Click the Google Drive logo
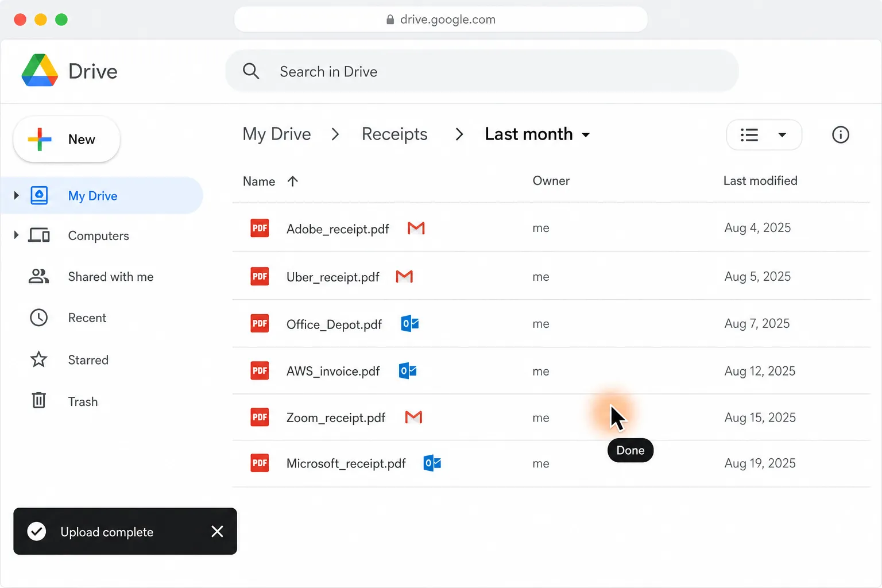882x588 pixels. click(x=40, y=71)
